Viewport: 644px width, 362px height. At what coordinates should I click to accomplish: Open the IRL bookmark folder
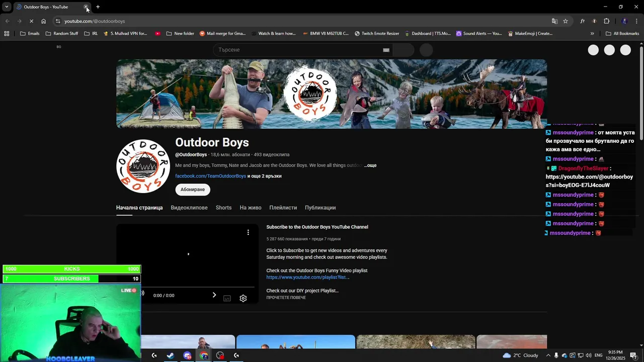coord(91,34)
